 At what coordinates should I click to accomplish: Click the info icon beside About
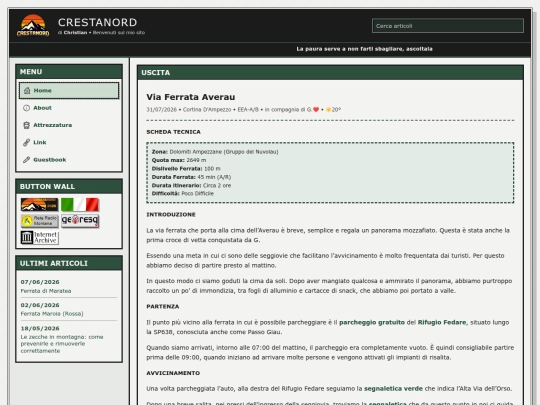tap(27, 108)
